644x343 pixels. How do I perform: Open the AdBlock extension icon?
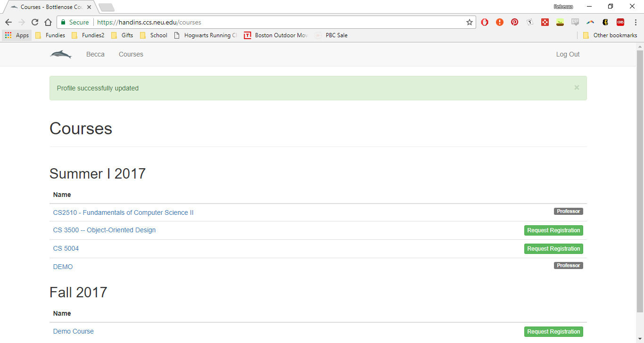click(x=485, y=22)
